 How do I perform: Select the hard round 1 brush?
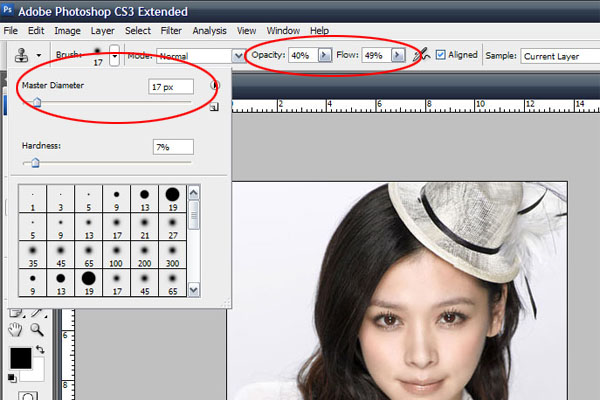tap(33, 199)
